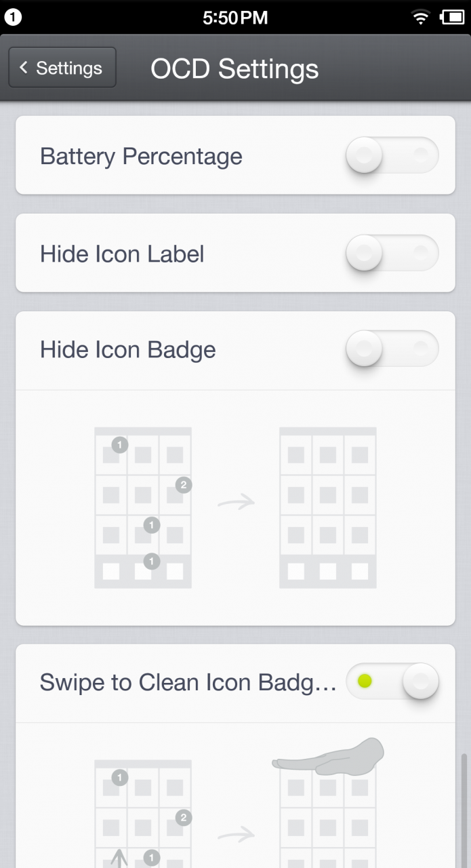Tap the badge numbered 2 in illustration
This screenshot has height=868, width=471.
coord(184,485)
